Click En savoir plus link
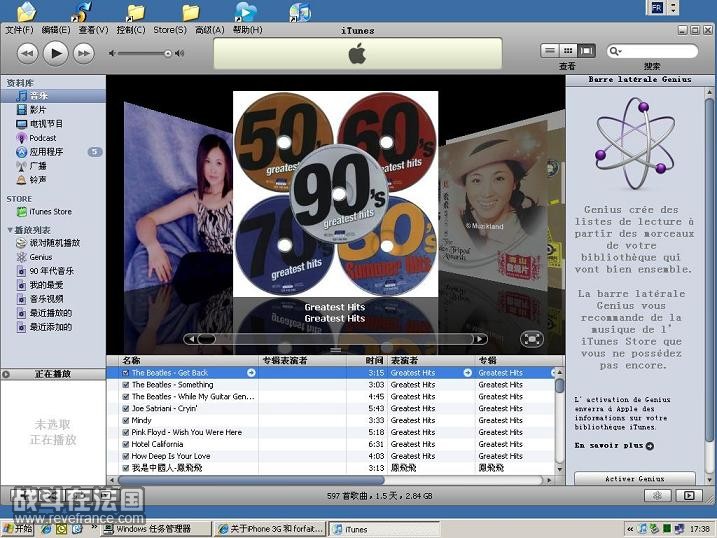Image resolution: width=717 pixels, height=538 pixels. coord(614,446)
